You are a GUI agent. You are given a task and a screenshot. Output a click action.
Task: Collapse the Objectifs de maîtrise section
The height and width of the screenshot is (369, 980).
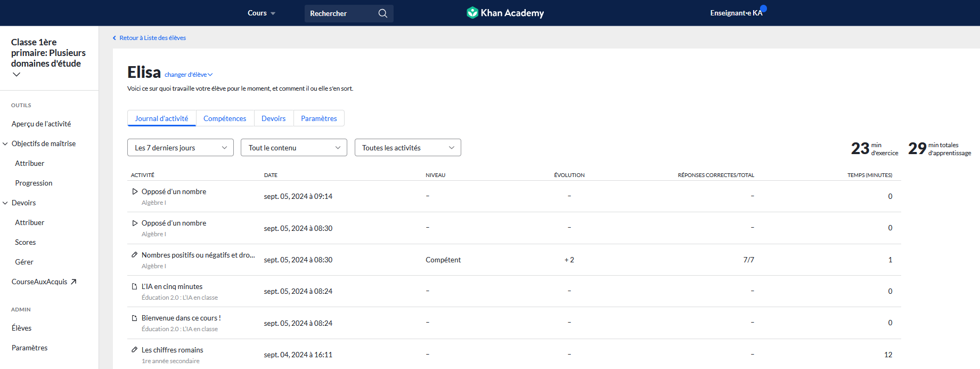point(5,143)
